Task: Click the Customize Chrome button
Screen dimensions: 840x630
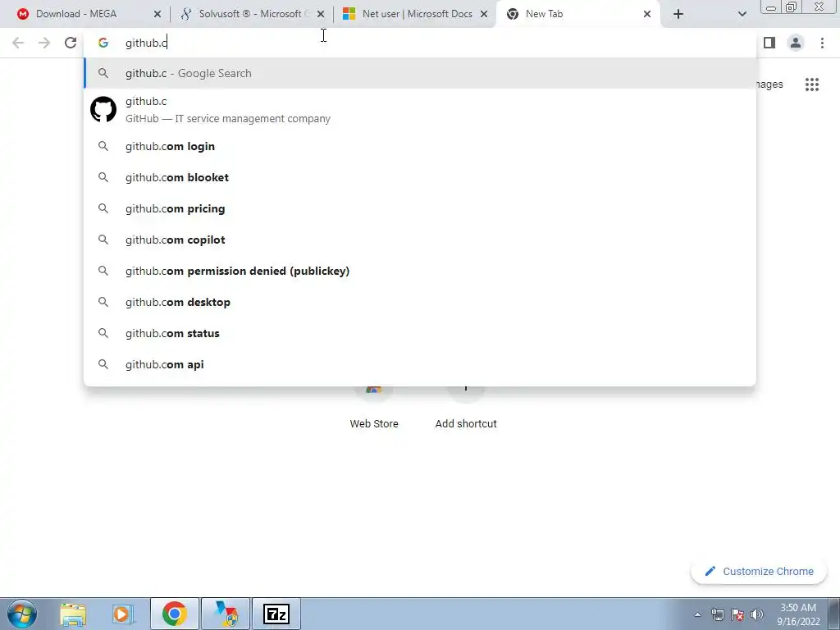Action: coord(759,571)
